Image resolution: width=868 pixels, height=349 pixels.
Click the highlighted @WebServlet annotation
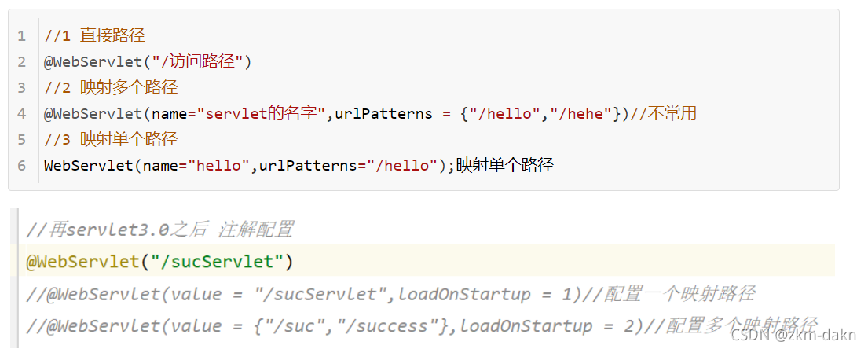point(82,261)
